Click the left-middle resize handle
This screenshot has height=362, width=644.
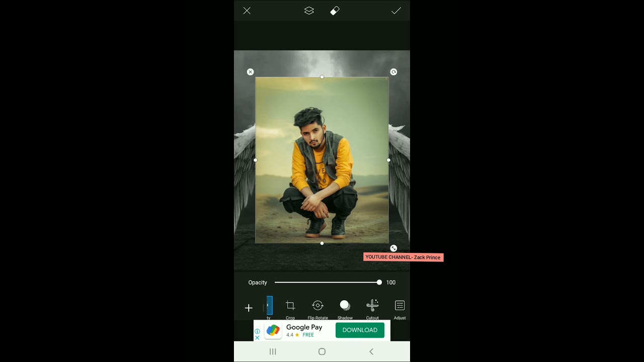tap(256, 160)
